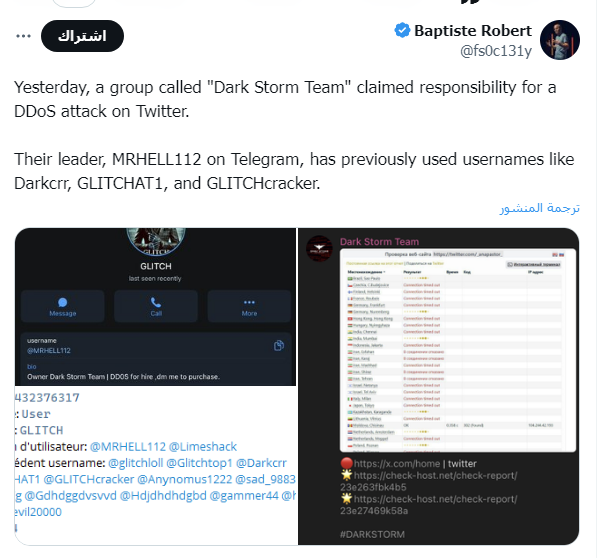Open the three-dots more options menu
Image resolution: width=598 pixels, height=558 pixels.
pyautogui.click(x=23, y=36)
